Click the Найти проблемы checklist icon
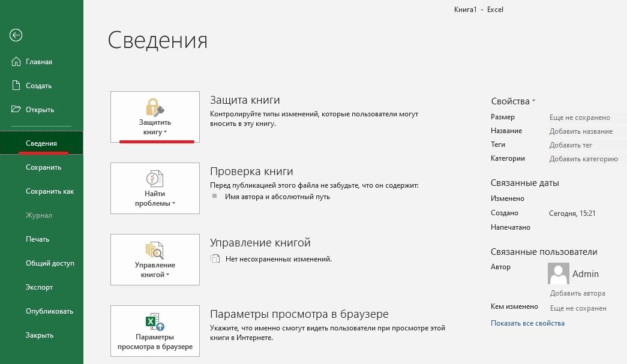 click(x=155, y=179)
